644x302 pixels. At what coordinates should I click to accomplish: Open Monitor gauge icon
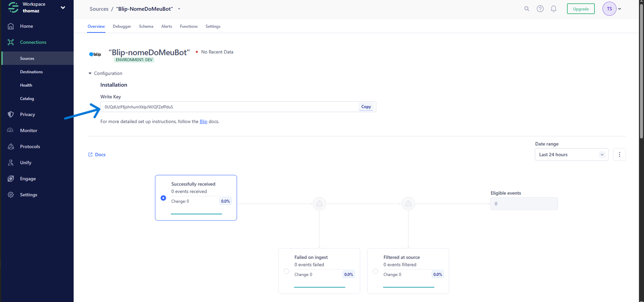pyautogui.click(x=11, y=130)
